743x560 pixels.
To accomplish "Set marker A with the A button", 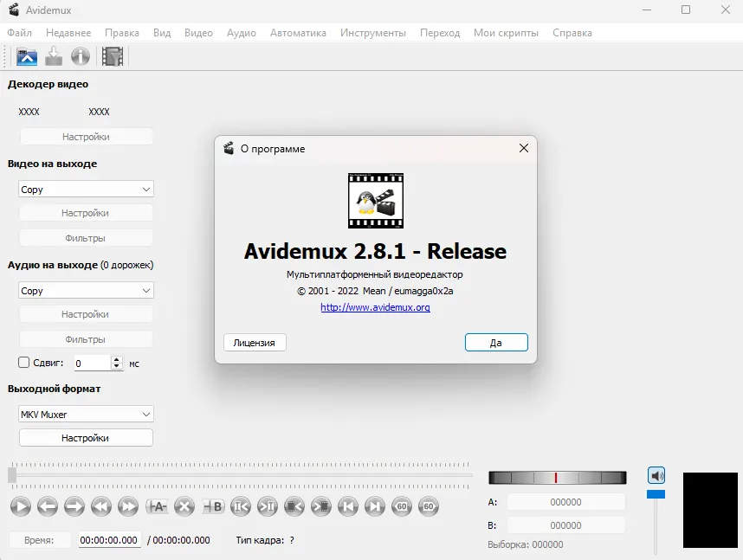I will [x=158, y=506].
